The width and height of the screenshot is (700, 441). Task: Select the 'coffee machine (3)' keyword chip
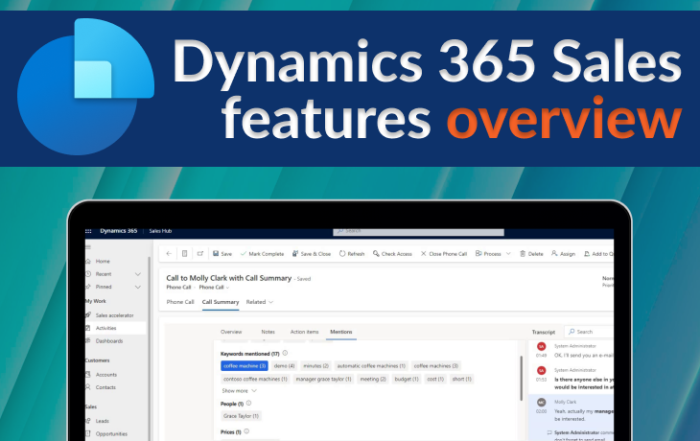pyautogui.click(x=244, y=366)
